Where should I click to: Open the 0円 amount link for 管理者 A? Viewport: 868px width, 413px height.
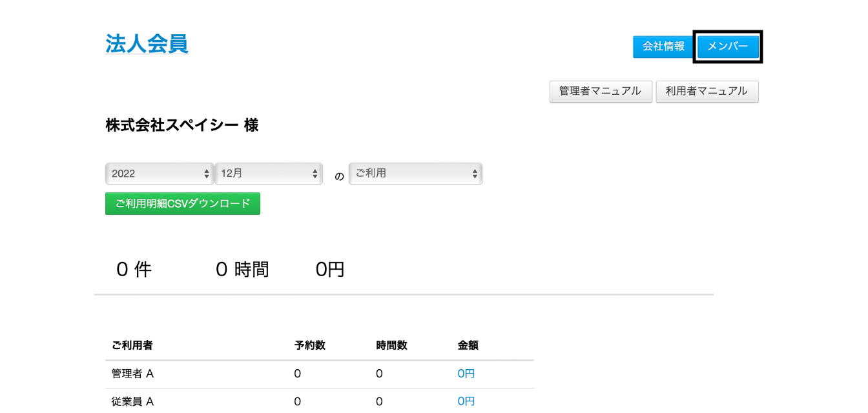point(466,374)
